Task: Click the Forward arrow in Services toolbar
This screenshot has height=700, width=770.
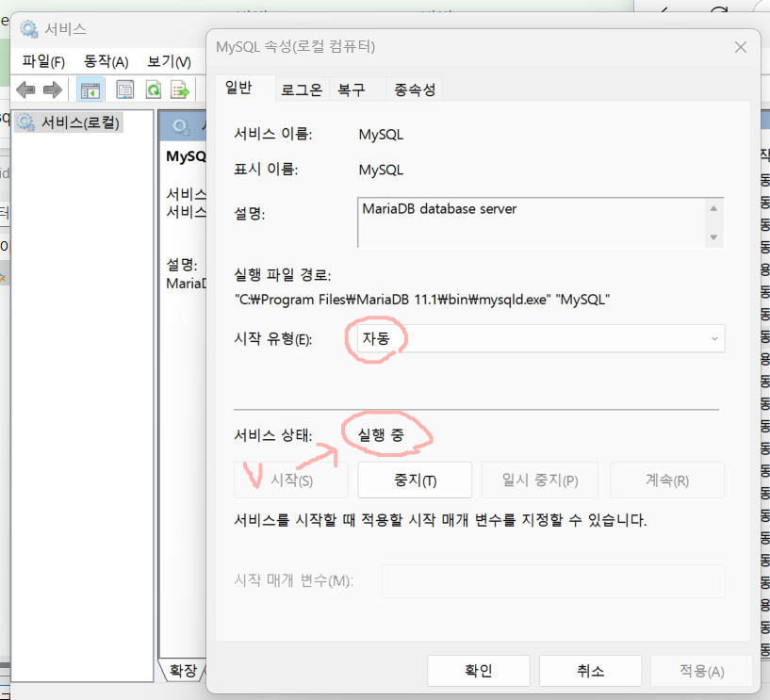Action: (52, 90)
